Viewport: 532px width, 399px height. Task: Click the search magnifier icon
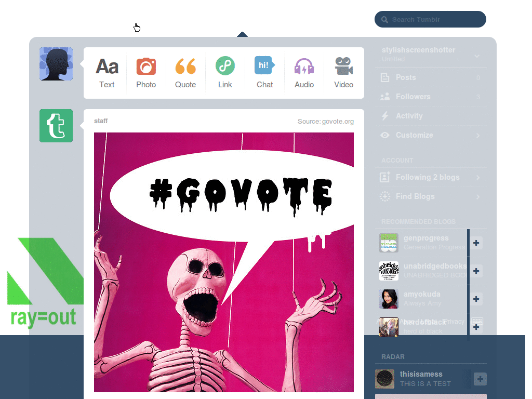(384, 20)
